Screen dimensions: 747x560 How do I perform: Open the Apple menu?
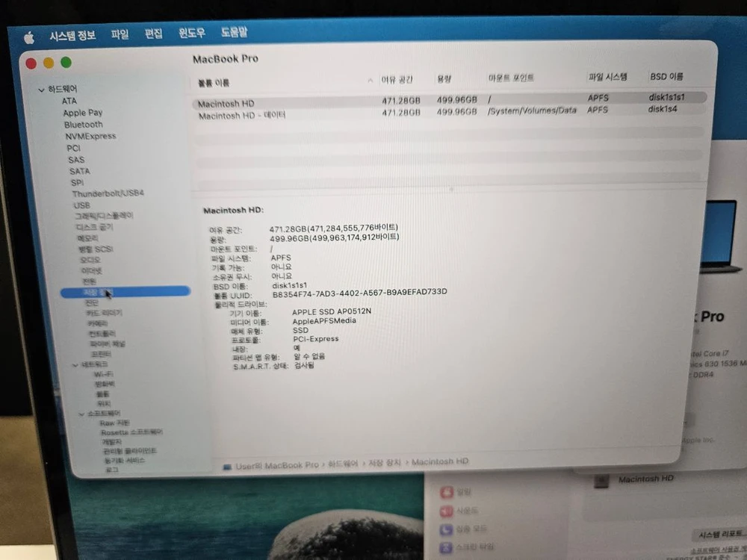click(29, 37)
